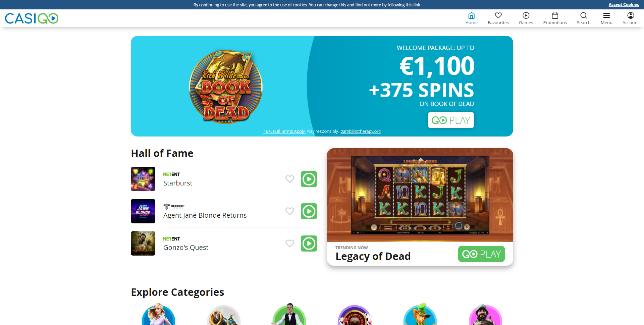The width and height of the screenshot is (644, 325).
Task: Click the Accept Cookies link
Action: tap(624, 5)
